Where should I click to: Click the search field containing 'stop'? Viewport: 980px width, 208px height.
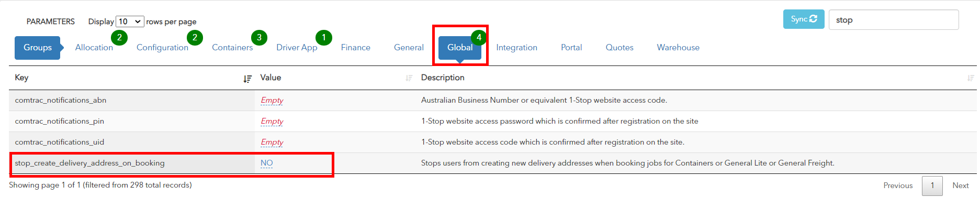click(x=894, y=20)
